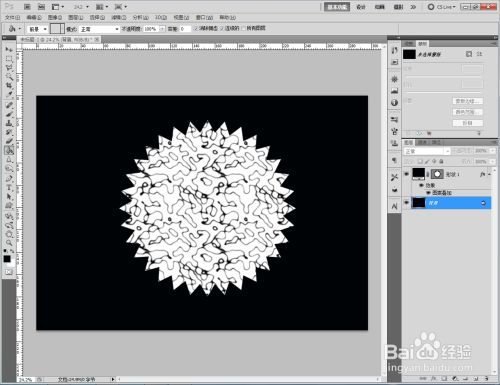Delete layer with the trash icon
This screenshot has height=385, width=500.
click(486, 379)
